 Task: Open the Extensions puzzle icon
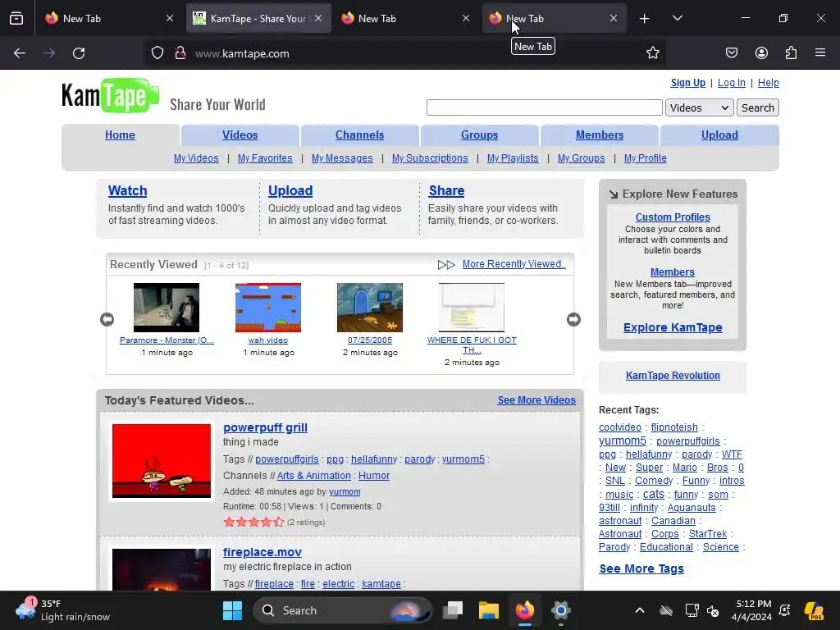(x=791, y=53)
